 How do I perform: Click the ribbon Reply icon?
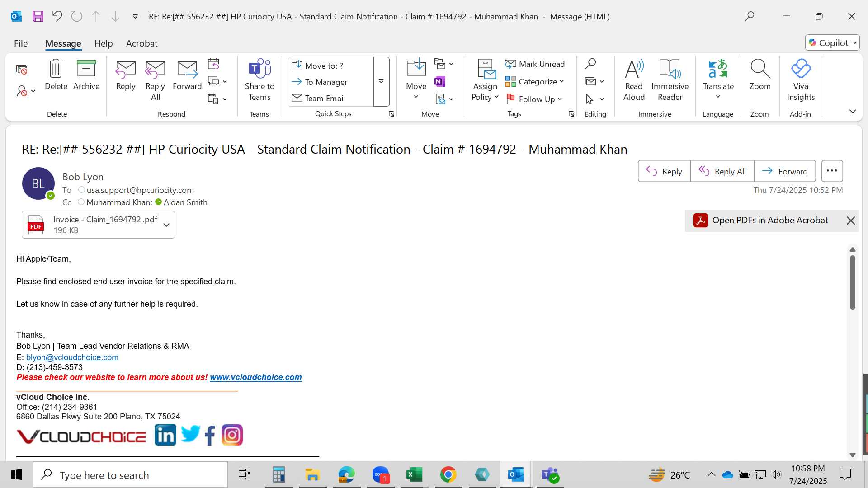[126, 75]
